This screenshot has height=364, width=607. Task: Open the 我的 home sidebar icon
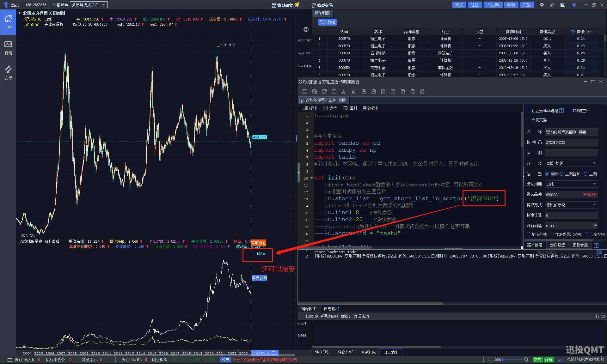point(8,22)
